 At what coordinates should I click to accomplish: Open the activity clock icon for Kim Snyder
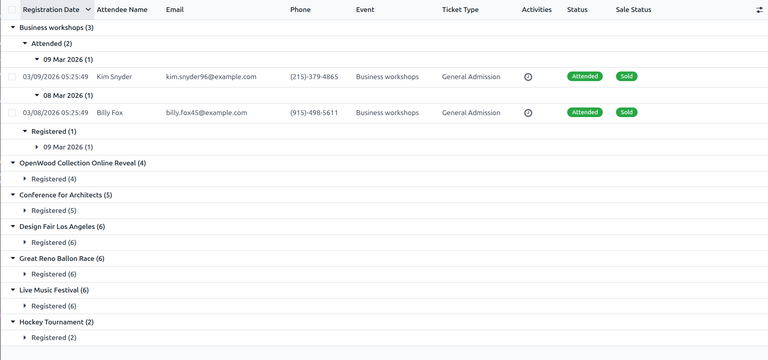tap(528, 77)
